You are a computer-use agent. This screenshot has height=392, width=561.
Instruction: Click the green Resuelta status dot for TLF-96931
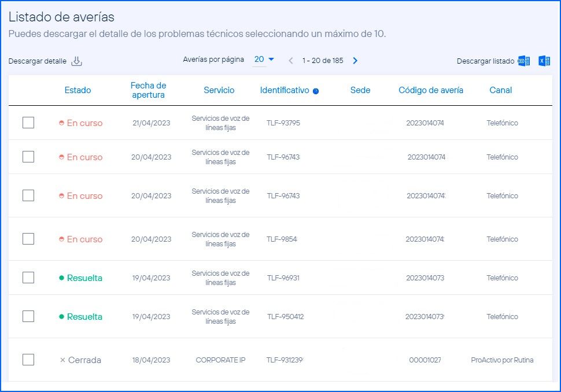coord(61,278)
